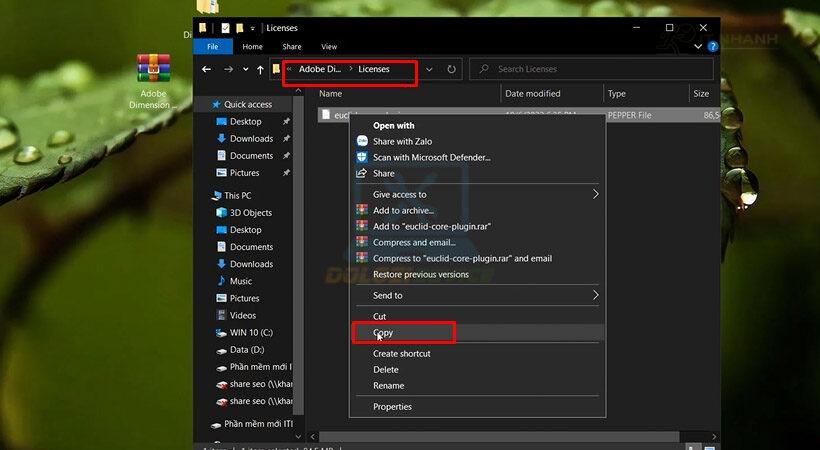The image size is (820, 450).
Task: Open WIN 10 (C:) drive
Action: [251, 332]
